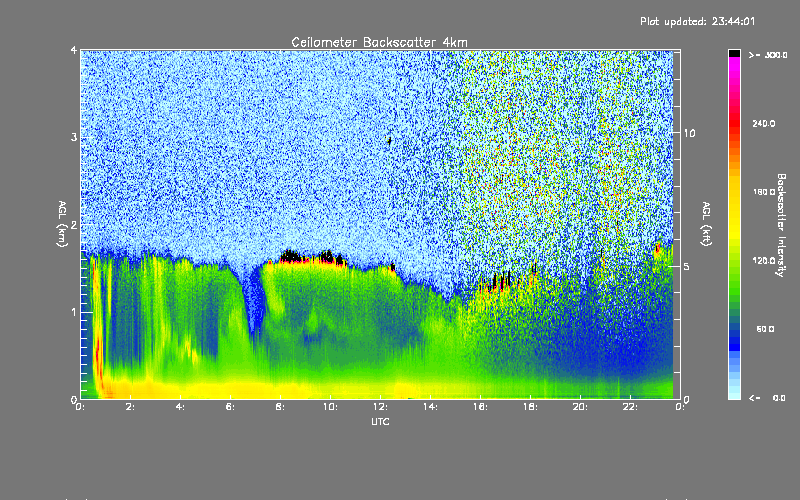Click the 5 kft tick on the right axis

click(x=686, y=266)
